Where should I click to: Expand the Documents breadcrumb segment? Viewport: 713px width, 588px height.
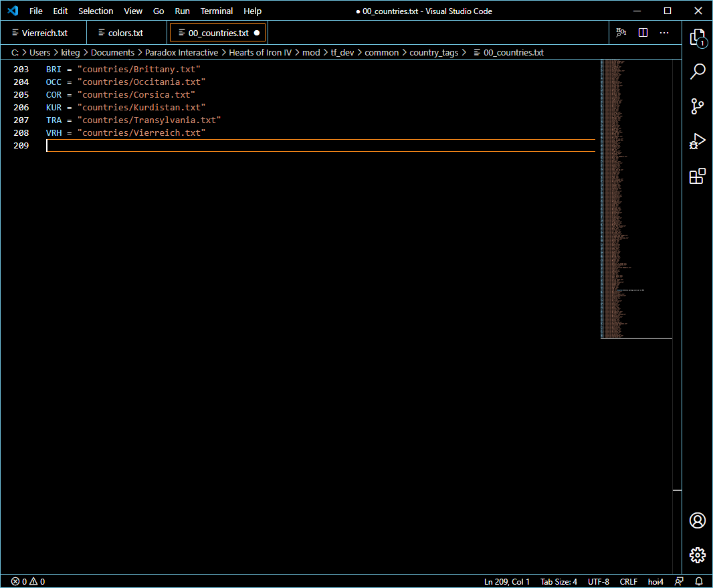pyautogui.click(x=112, y=52)
